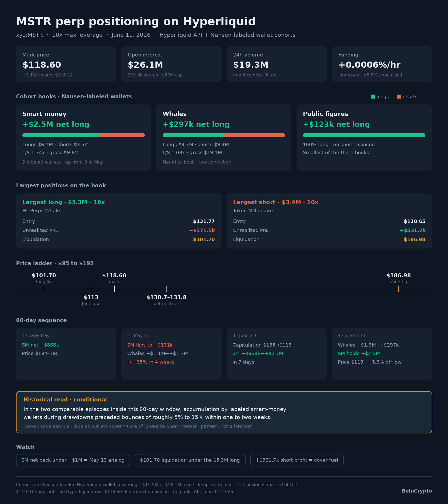This screenshot has height=504, width=448.
Task: Click 'L/S 1.03x · gross $19.1M' text
Action: pyautogui.click(x=192, y=153)
